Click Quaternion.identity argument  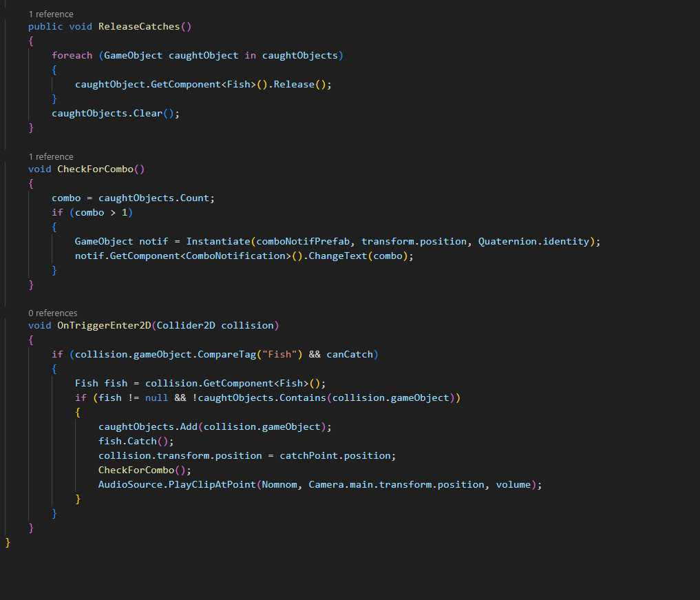point(533,242)
